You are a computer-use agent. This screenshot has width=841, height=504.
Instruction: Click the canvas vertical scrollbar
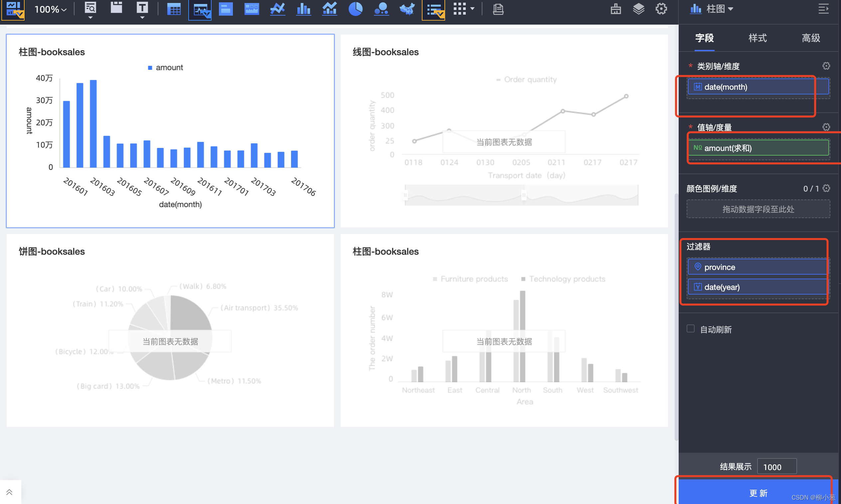(x=676, y=317)
